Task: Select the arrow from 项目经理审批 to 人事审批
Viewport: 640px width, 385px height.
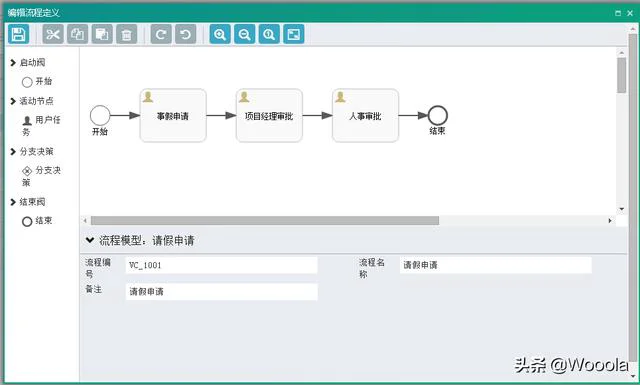Action: 318,116
